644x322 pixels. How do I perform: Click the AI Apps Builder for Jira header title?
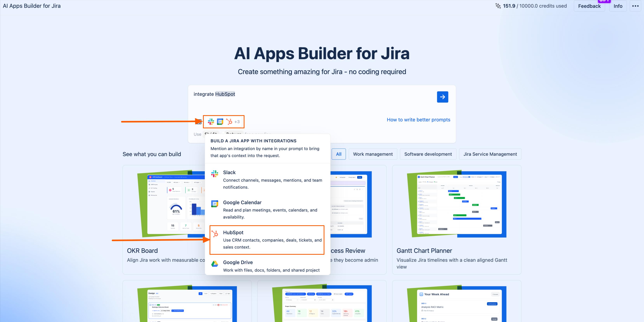[x=31, y=6]
